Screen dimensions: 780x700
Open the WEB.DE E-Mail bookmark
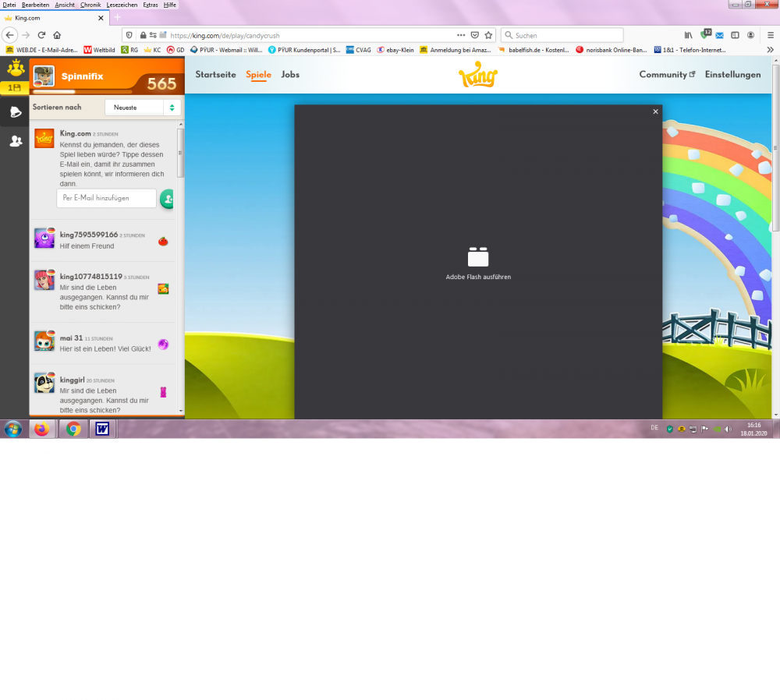coord(42,50)
